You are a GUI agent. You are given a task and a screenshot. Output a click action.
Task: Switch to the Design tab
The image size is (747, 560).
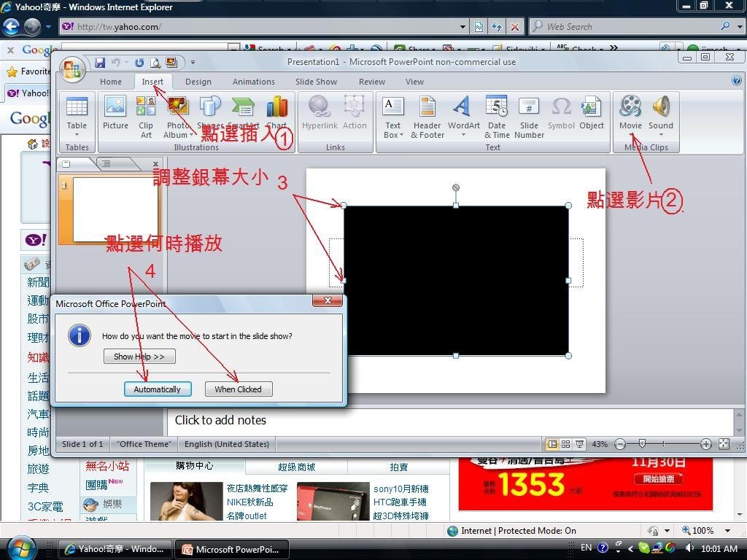pyautogui.click(x=198, y=82)
